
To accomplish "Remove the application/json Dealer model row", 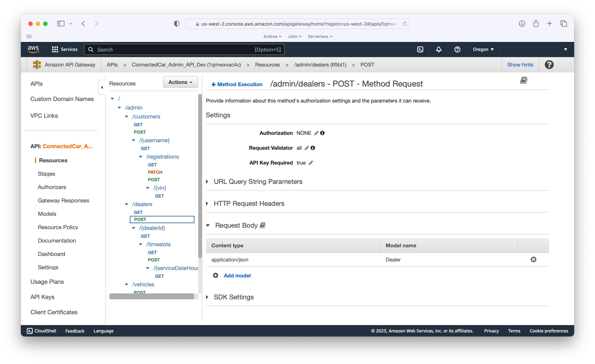I will 534,260.
